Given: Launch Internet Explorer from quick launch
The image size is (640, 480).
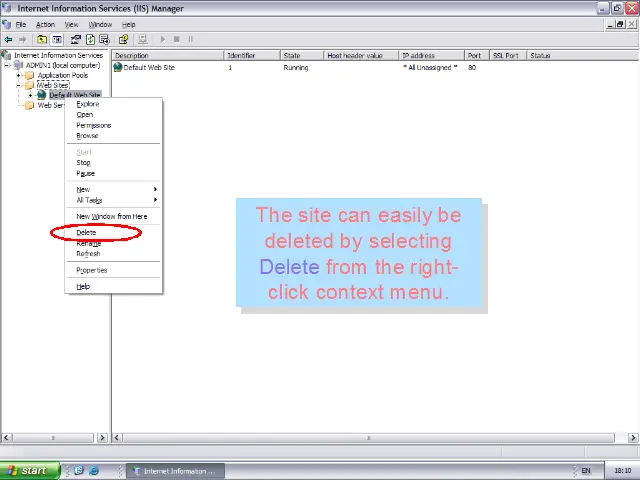Looking at the screenshot, I should [93, 471].
